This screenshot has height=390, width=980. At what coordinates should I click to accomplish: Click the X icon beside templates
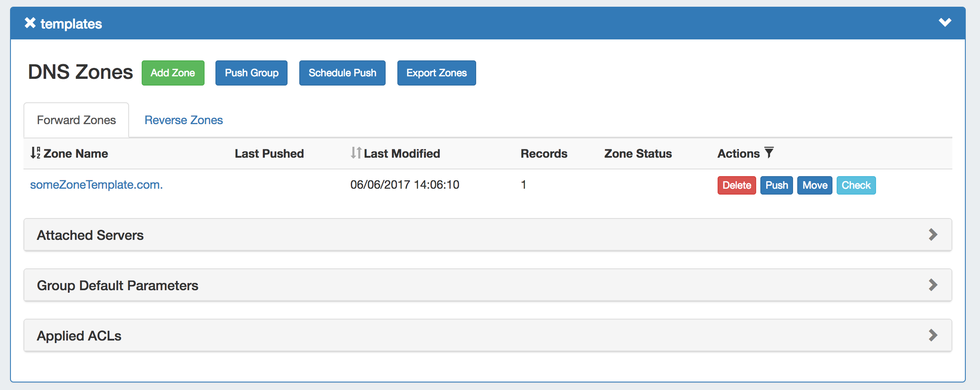30,23
